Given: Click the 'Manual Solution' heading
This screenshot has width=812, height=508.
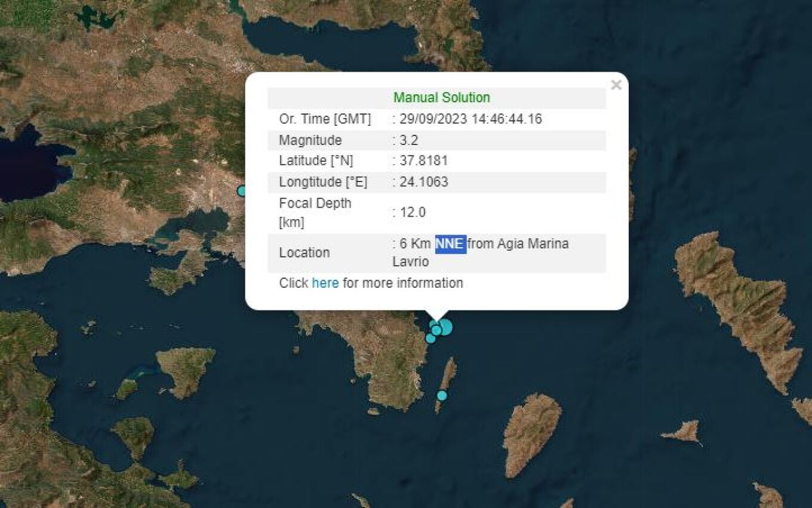Looking at the screenshot, I should (441, 98).
